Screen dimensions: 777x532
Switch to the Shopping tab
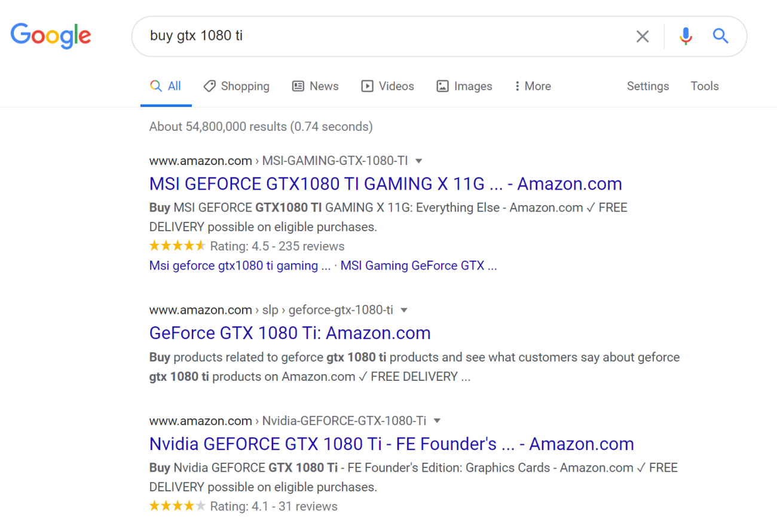[236, 86]
